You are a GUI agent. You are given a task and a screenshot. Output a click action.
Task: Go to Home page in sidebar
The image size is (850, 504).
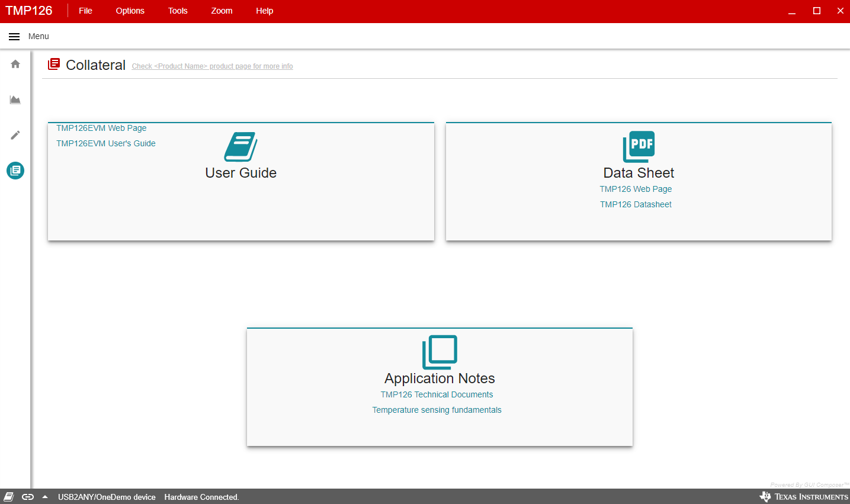(15, 64)
